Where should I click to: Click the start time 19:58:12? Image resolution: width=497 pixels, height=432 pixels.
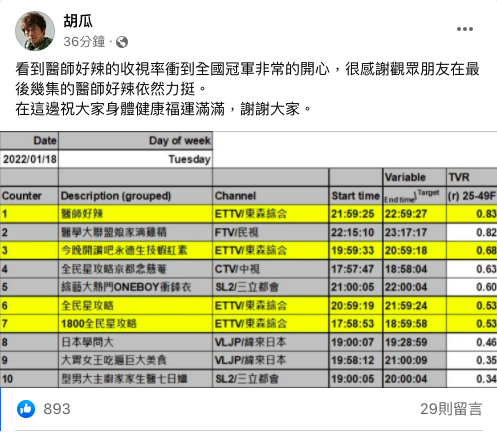tap(356, 360)
